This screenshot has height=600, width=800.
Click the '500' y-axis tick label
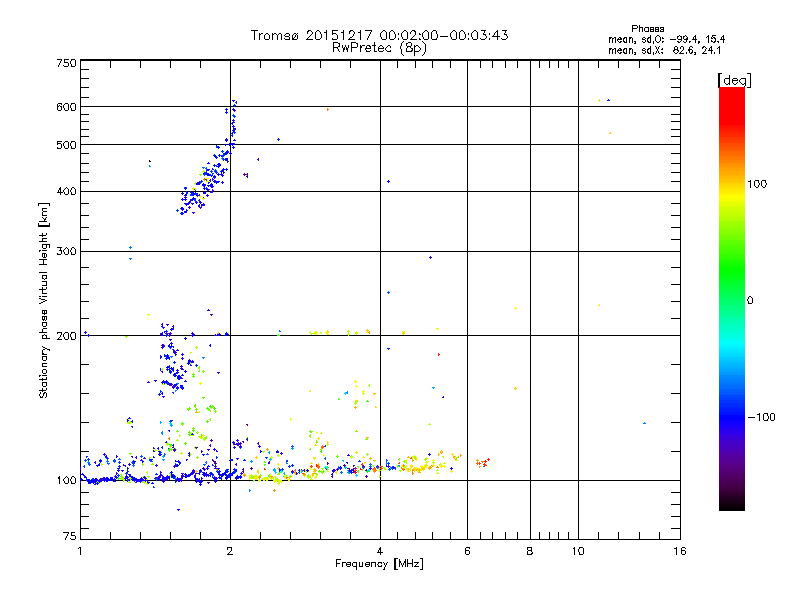[x=66, y=145]
